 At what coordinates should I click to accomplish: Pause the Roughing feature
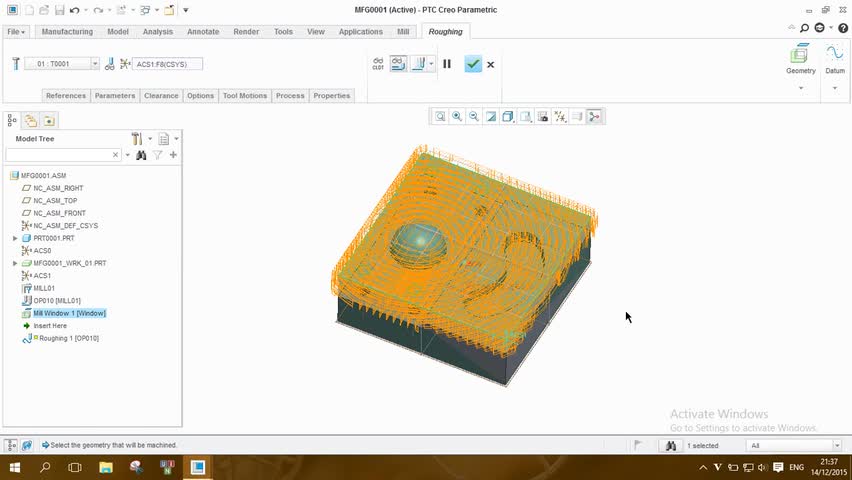click(447, 64)
